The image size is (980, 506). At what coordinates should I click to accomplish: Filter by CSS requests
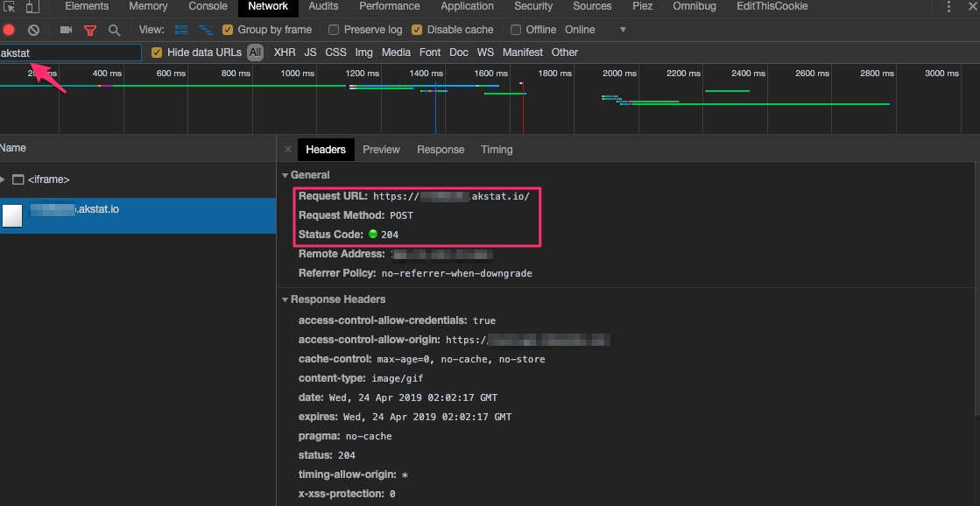click(335, 53)
